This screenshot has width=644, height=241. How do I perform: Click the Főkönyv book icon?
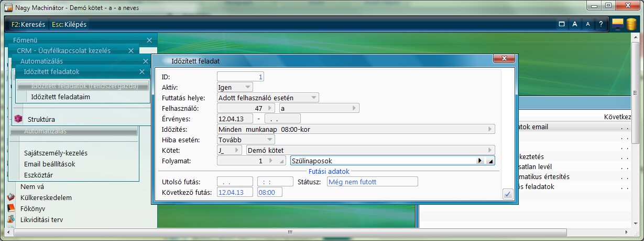pyautogui.click(x=11, y=208)
